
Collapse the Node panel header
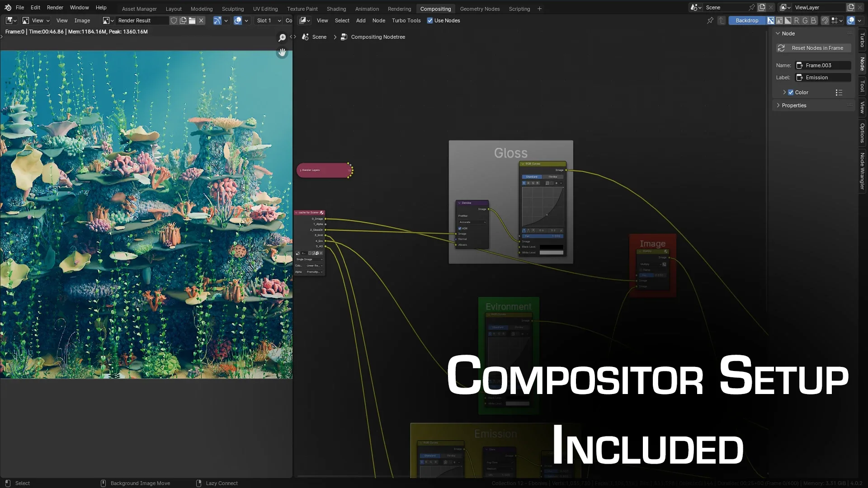click(x=788, y=33)
